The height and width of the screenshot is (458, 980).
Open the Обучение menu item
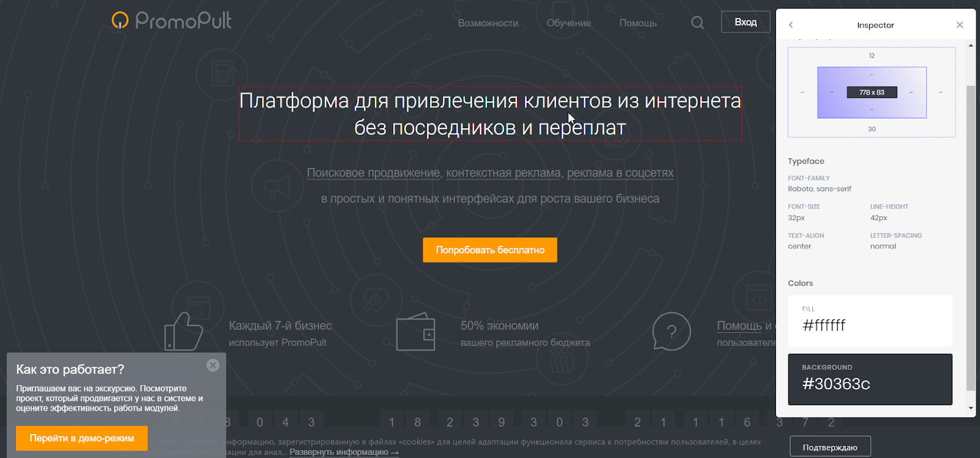tap(568, 23)
